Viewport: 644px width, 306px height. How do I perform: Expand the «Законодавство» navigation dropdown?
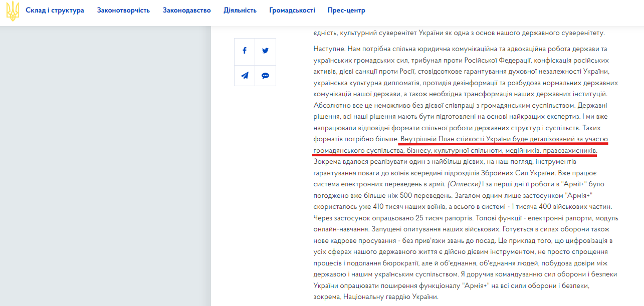(186, 9)
